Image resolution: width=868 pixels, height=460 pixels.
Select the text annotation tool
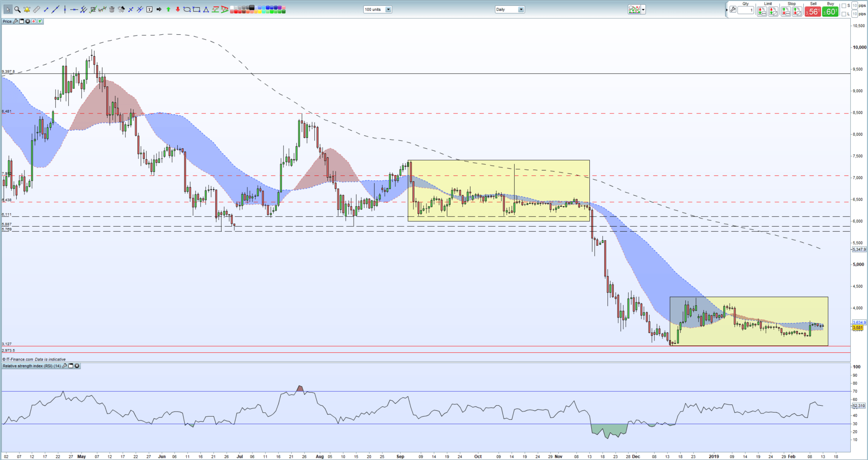[149, 9]
